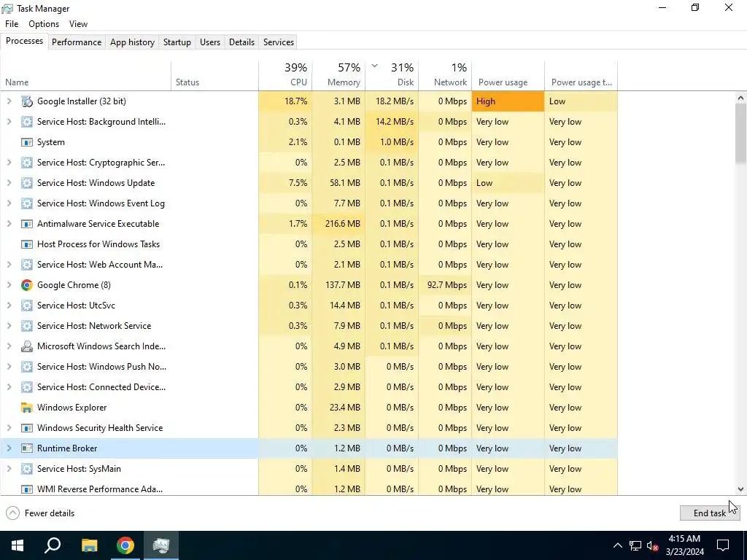This screenshot has width=747, height=560.
Task: Open the Options menu
Action: point(44,24)
